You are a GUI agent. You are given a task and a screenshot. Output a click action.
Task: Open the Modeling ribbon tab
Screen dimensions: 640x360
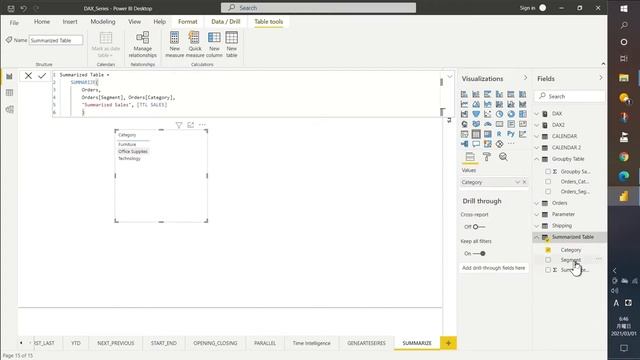[103, 22]
